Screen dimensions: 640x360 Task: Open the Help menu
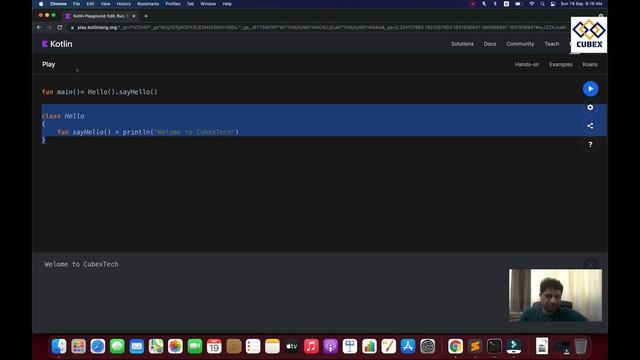[227, 4]
